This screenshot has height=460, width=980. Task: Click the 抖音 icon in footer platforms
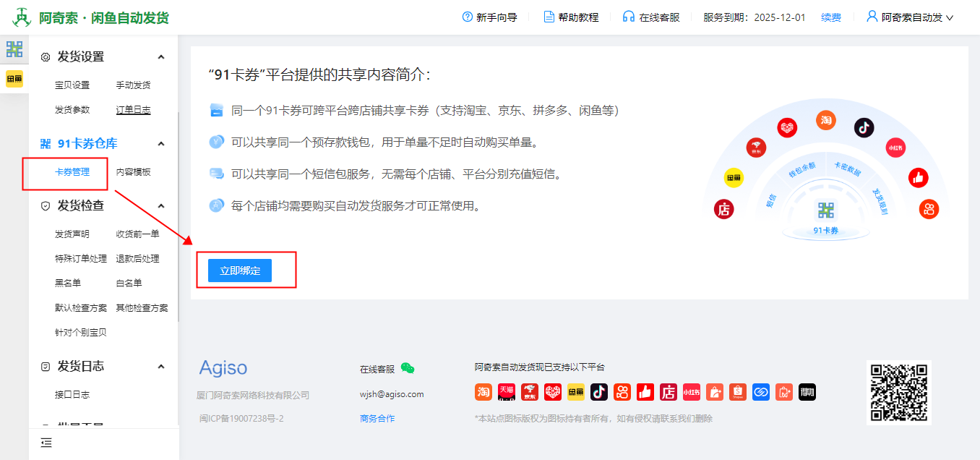[599, 392]
